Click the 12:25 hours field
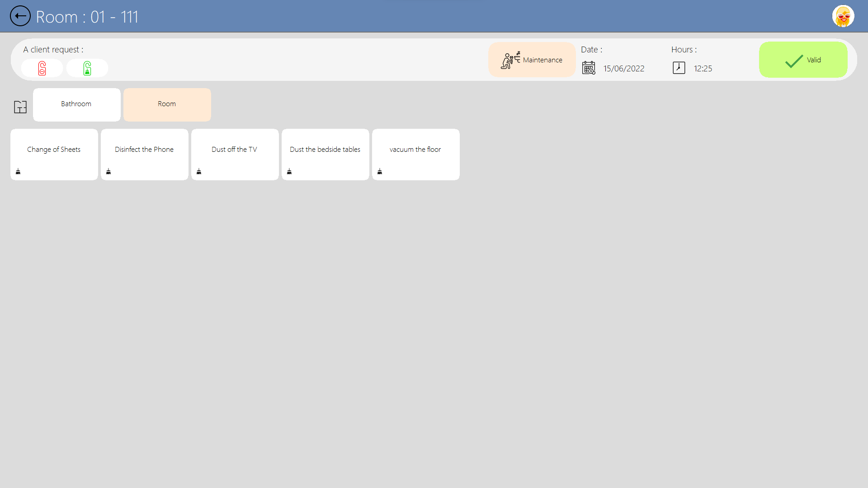Screen dimensions: 868x488 (x=703, y=69)
